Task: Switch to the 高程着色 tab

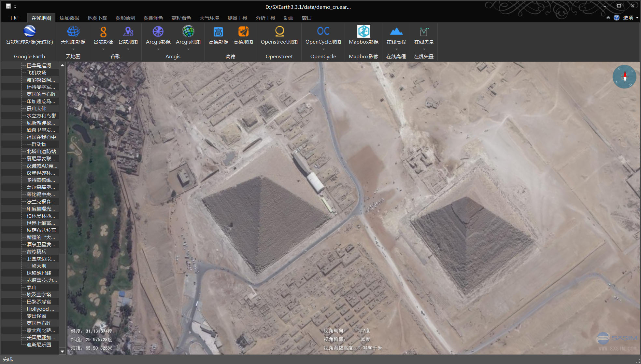Action: point(181,18)
